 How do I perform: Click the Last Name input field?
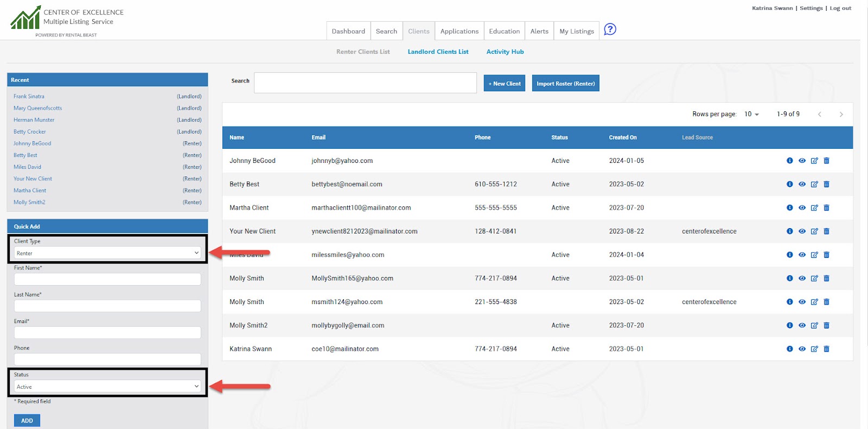point(107,306)
